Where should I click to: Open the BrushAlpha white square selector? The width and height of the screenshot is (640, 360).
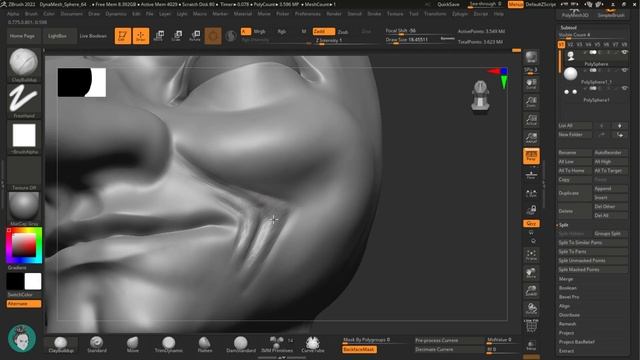click(x=24, y=137)
